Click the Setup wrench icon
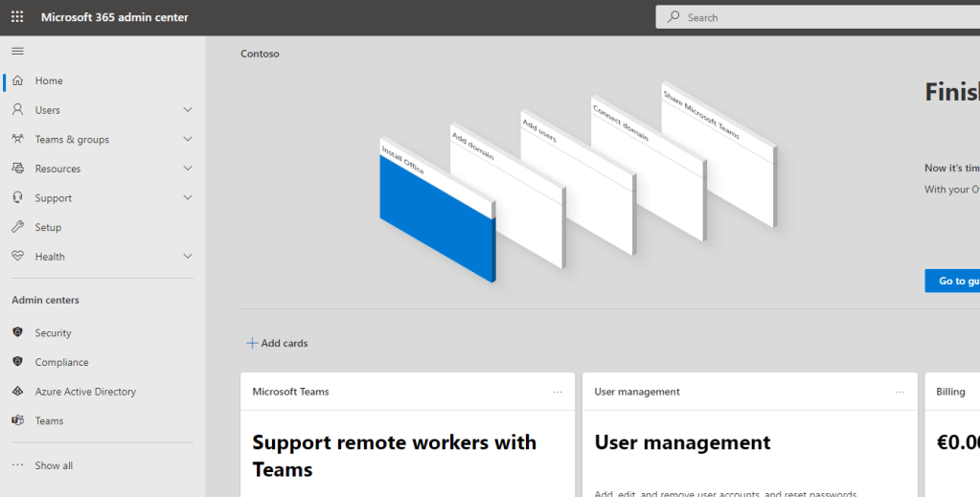The width and height of the screenshot is (980, 497). click(17, 227)
